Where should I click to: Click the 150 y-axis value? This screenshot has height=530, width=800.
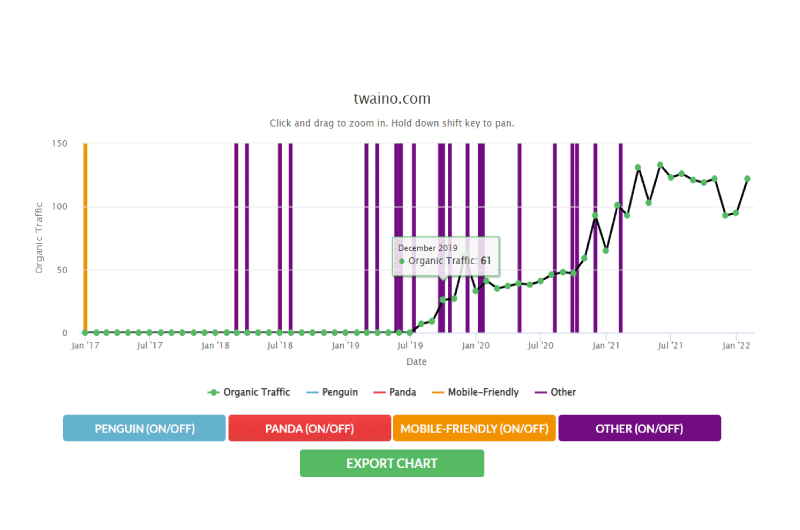(59, 144)
